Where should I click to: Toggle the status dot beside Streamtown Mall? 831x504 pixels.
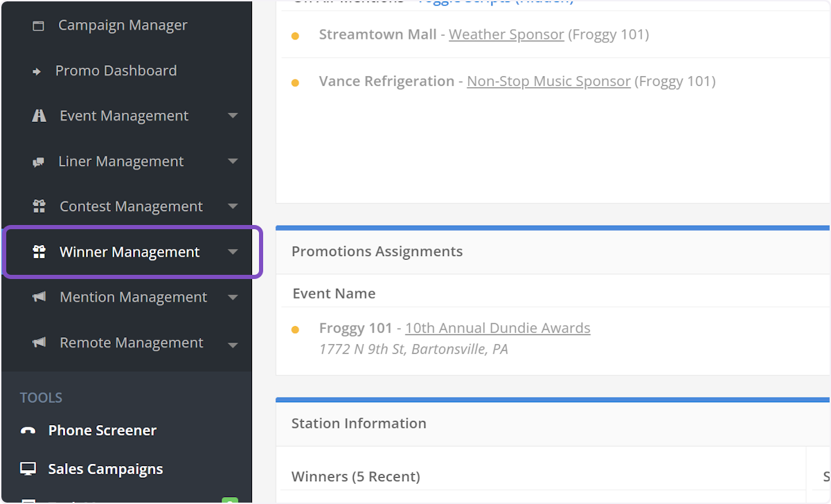296,35
